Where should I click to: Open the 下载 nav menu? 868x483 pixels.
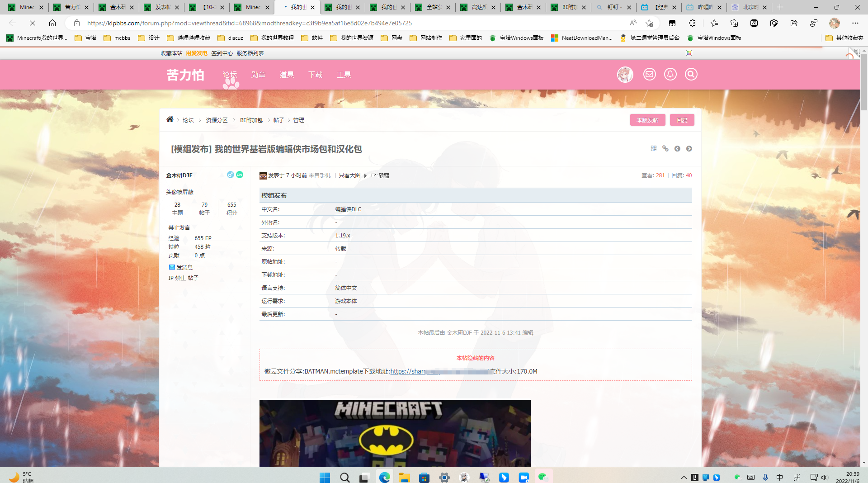click(x=315, y=75)
